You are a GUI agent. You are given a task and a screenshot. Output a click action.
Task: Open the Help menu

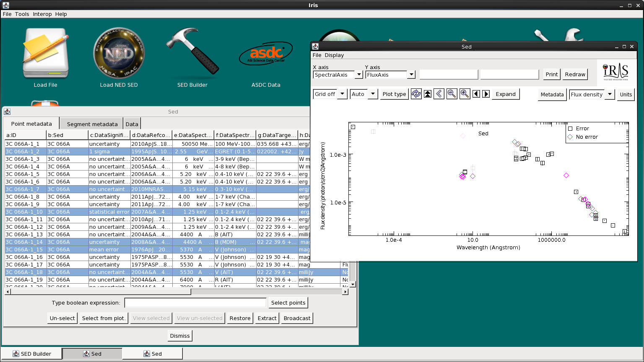point(61,14)
